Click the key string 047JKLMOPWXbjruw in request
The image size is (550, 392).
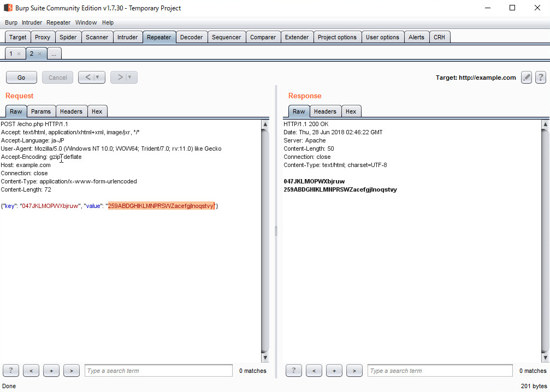[x=50, y=206]
